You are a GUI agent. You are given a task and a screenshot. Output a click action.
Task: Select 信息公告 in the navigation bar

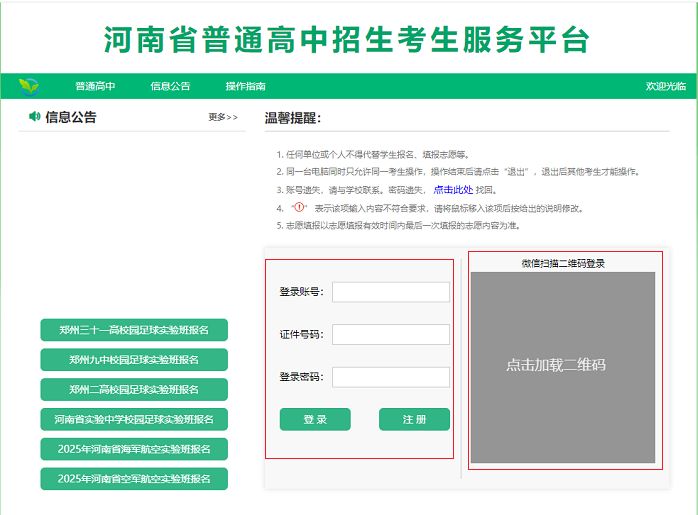tap(170, 86)
